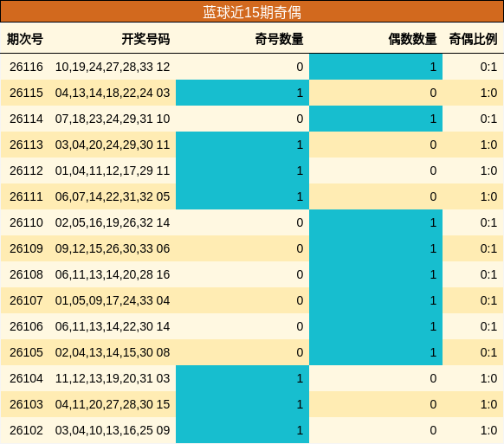Image resolution: width=504 pixels, height=444 pixels.
Task: Select the 偶数数量 column header
Action: 412,39
